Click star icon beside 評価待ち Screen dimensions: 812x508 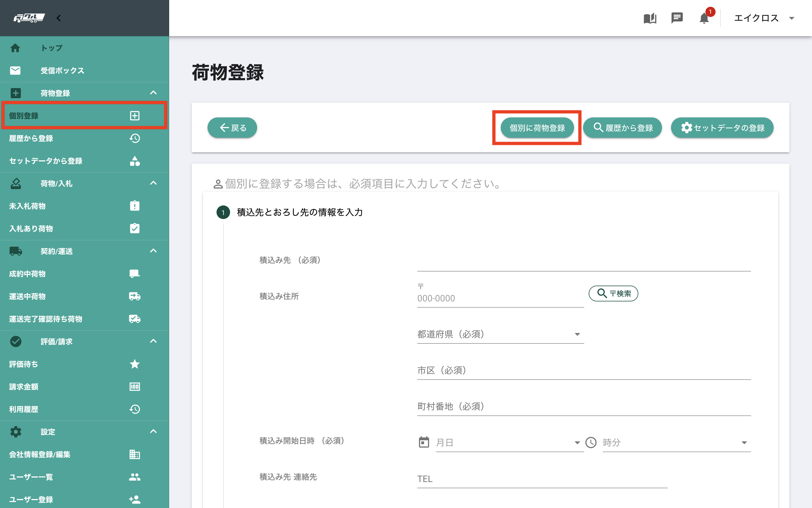tap(134, 364)
